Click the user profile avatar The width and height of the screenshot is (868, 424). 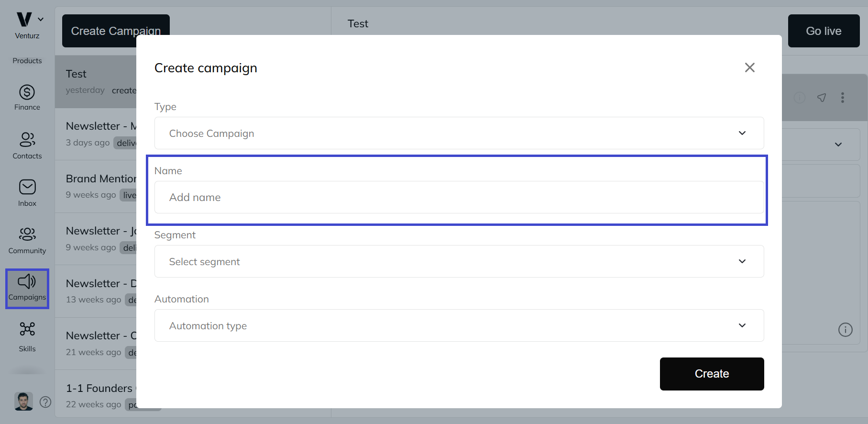point(23,402)
